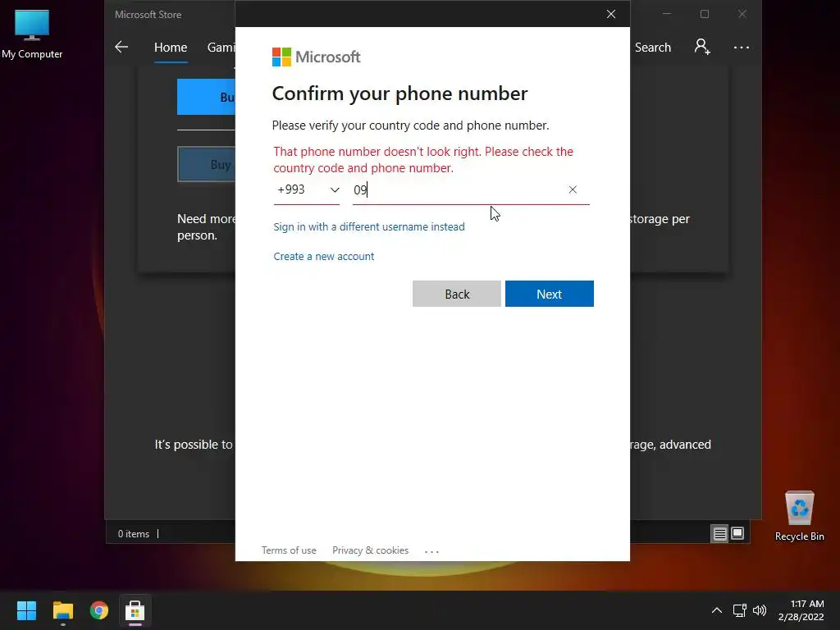The image size is (840, 630).
Task: Click the '0 items' status bar text
Action: click(134, 534)
